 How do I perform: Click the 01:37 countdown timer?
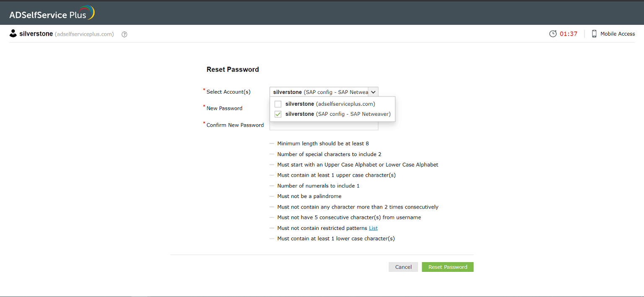click(x=569, y=34)
